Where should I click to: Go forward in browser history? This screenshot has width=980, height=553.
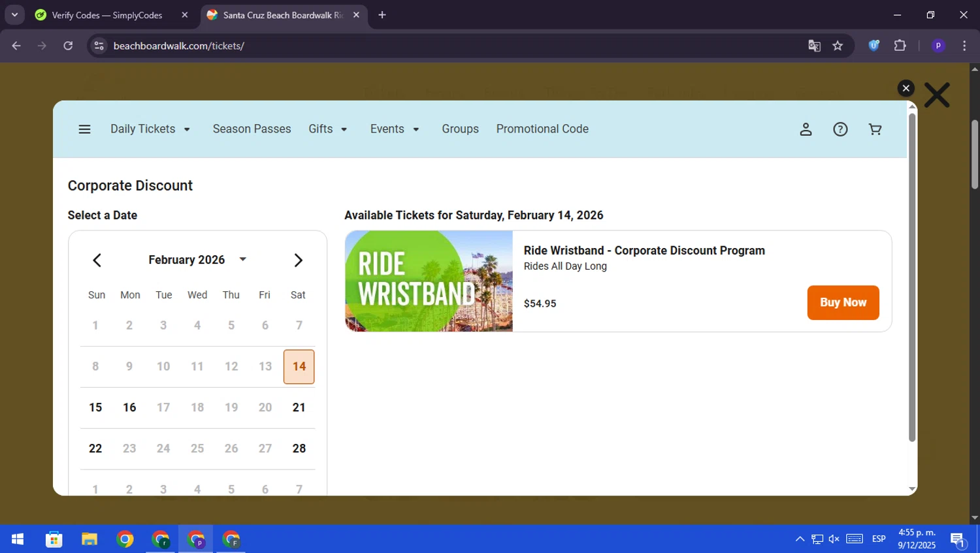coord(42,46)
